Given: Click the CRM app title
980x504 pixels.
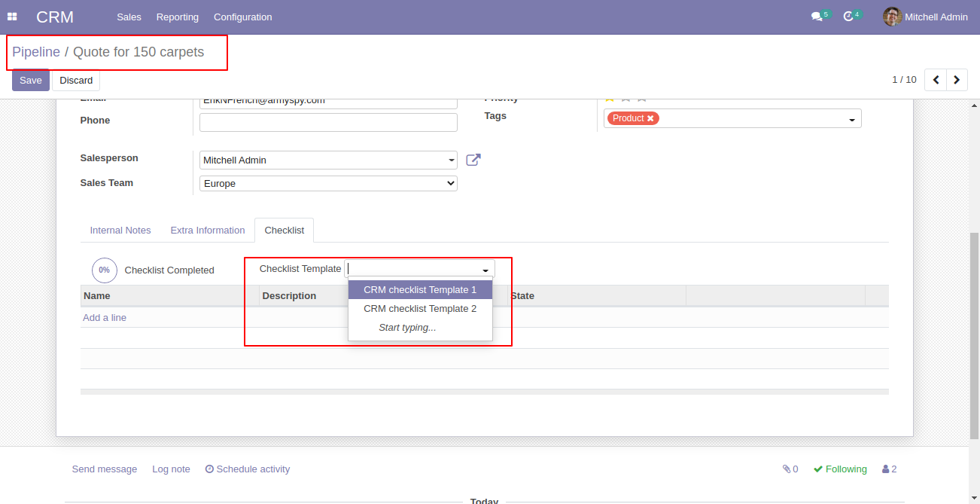Looking at the screenshot, I should pyautogui.click(x=55, y=17).
